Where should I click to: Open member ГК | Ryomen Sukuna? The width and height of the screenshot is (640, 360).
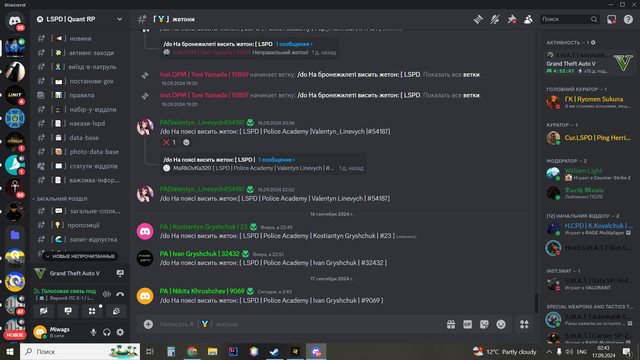(589, 102)
